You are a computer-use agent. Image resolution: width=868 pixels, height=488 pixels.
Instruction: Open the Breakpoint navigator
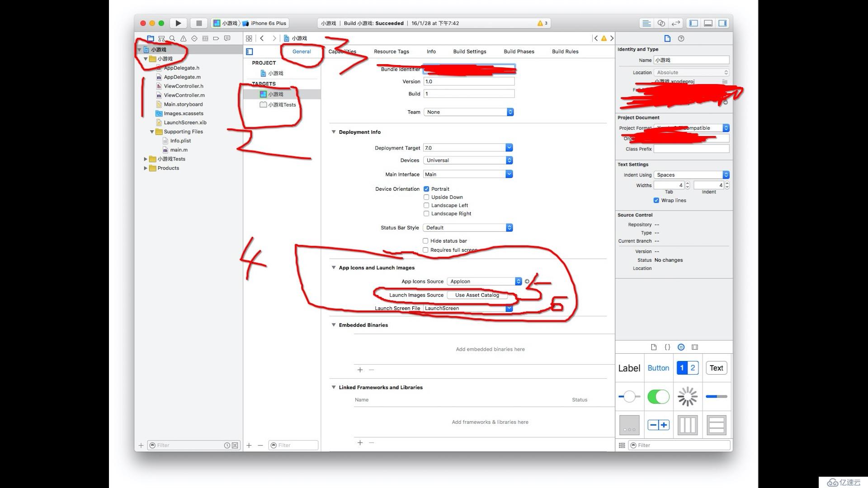216,38
